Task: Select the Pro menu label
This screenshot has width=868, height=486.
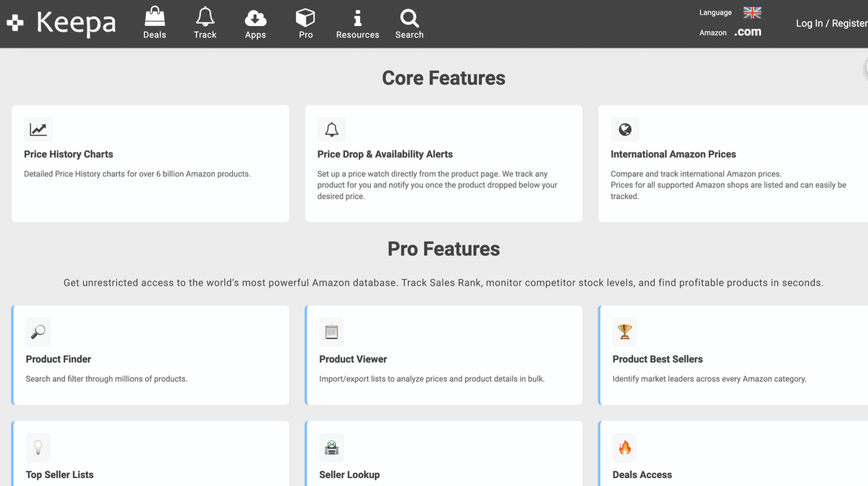Action: tap(306, 35)
